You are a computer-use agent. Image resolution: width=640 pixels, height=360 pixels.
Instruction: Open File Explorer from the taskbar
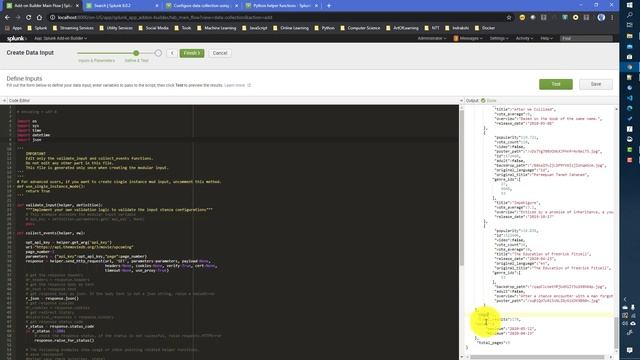coord(629,36)
